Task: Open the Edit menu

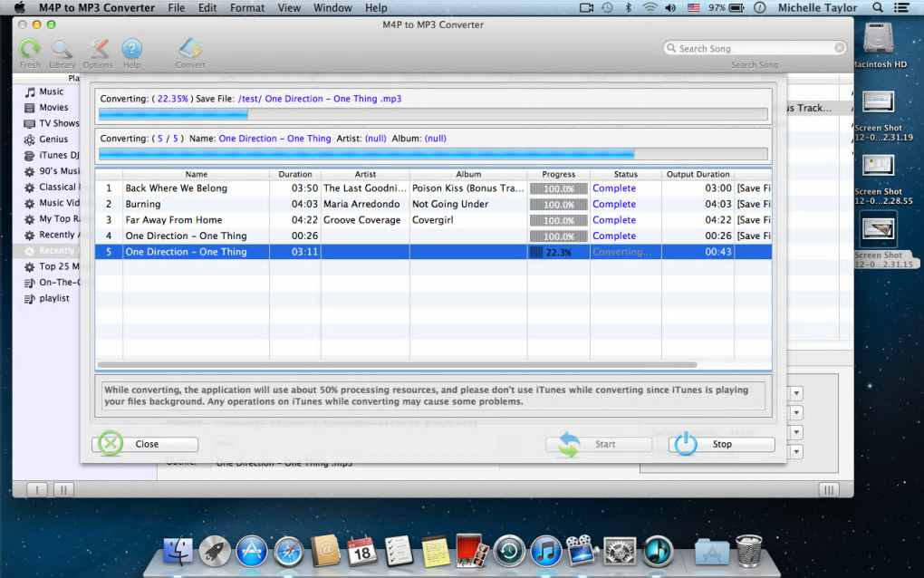Action: (207, 7)
